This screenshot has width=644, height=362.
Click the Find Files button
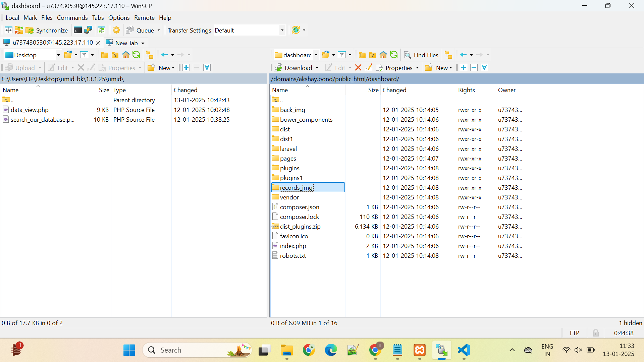click(x=421, y=55)
